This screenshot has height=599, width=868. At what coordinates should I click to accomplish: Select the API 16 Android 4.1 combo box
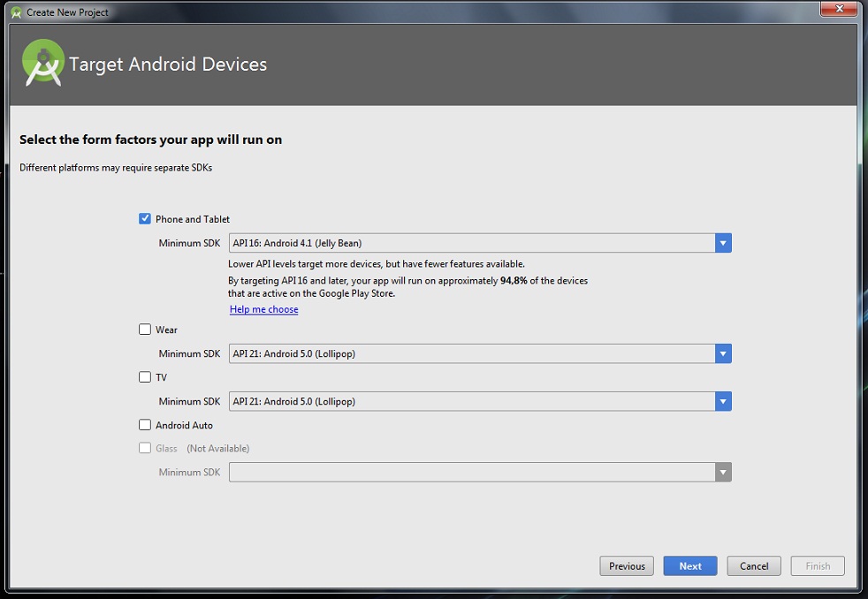click(480, 243)
